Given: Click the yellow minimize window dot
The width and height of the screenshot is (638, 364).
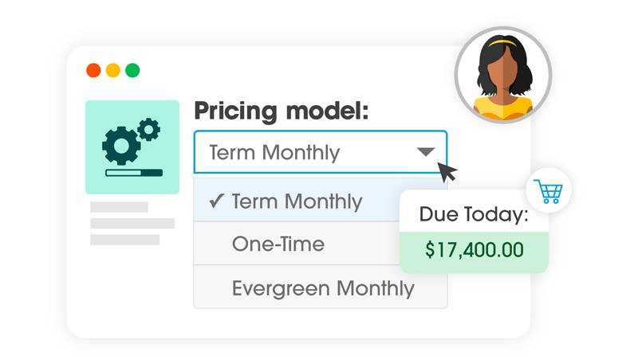Looking at the screenshot, I should click(113, 70).
